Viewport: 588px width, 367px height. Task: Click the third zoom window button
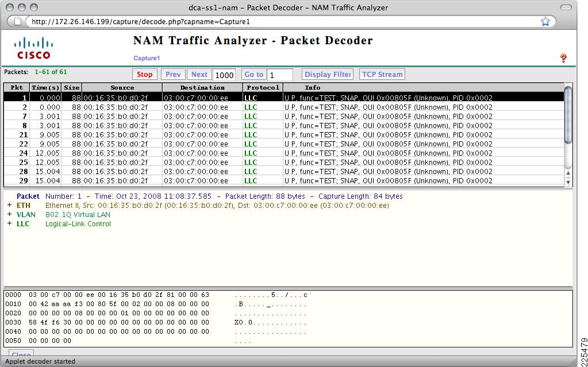[x=34, y=7]
